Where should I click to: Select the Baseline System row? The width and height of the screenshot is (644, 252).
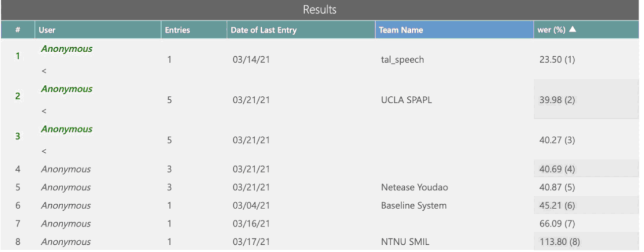click(320, 205)
